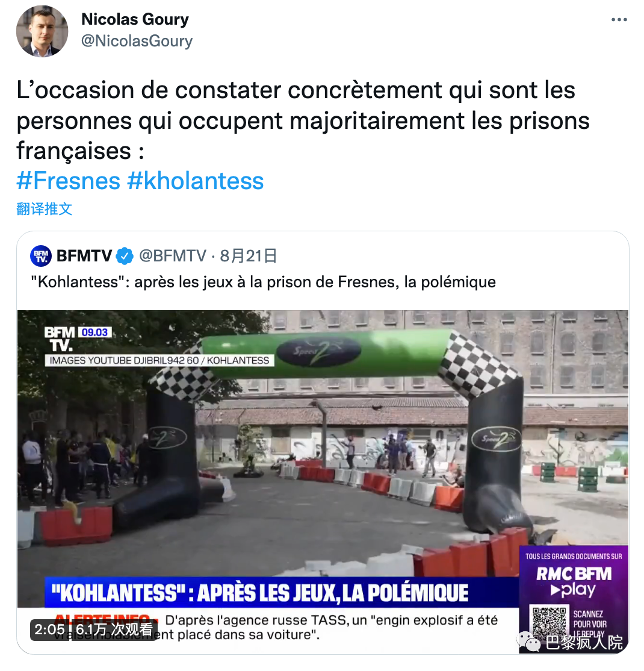Click the BFMTV account name in quoted tweet
The image size is (644, 671).
84,256
